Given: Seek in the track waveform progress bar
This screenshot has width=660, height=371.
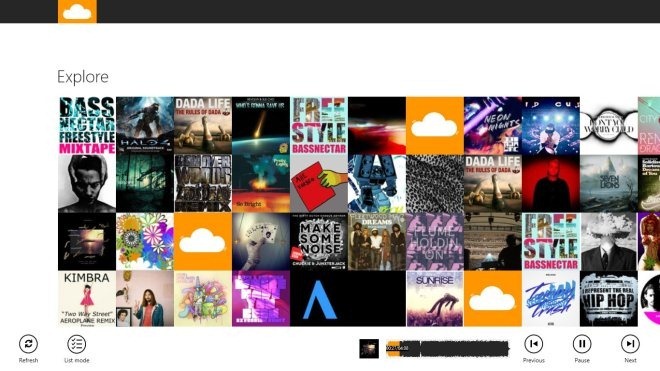Looking at the screenshot, I should click(x=447, y=349).
